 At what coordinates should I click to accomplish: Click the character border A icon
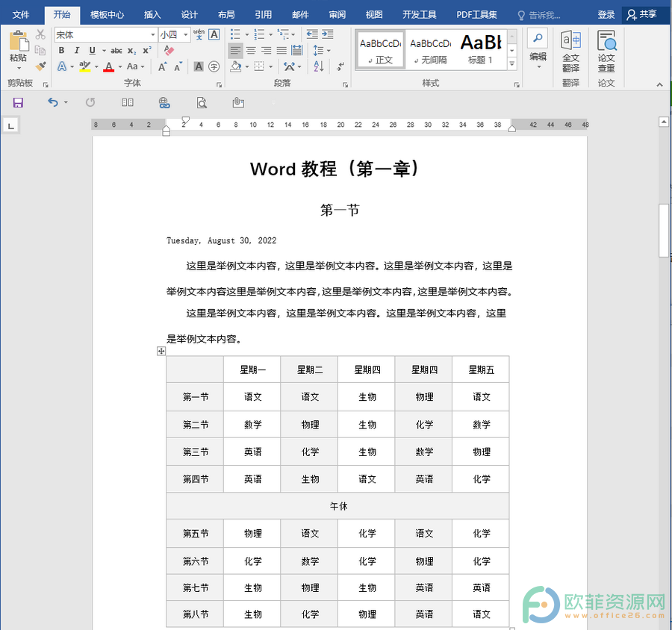[214, 34]
